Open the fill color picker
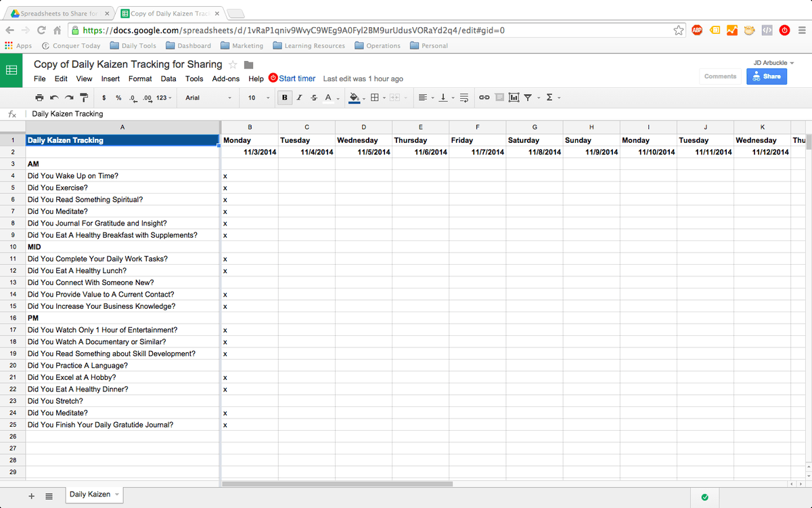The width and height of the screenshot is (812, 508). (x=357, y=98)
